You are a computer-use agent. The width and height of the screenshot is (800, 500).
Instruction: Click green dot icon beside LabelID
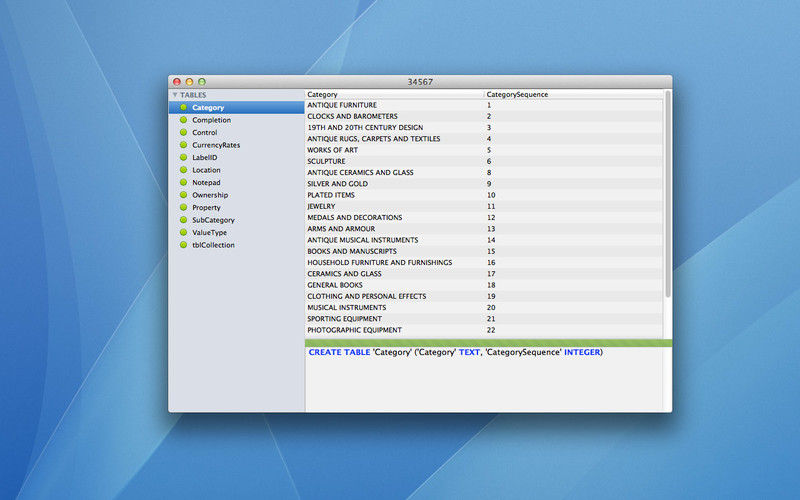[x=183, y=157]
